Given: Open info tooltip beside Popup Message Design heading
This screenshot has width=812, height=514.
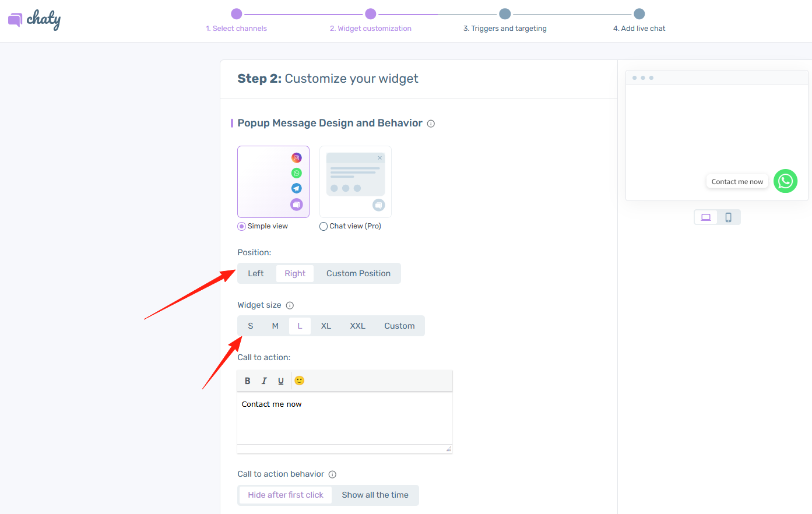Looking at the screenshot, I should coord(431,124).
